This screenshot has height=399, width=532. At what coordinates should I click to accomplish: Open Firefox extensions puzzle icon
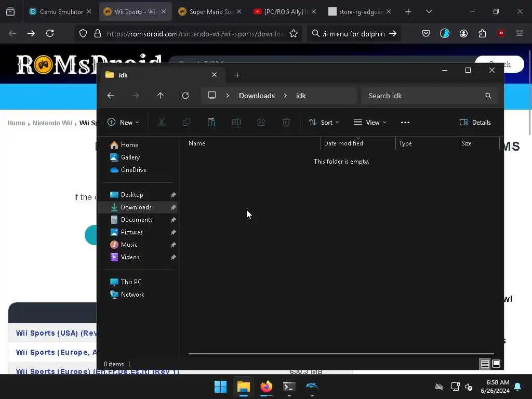(482, 34)
